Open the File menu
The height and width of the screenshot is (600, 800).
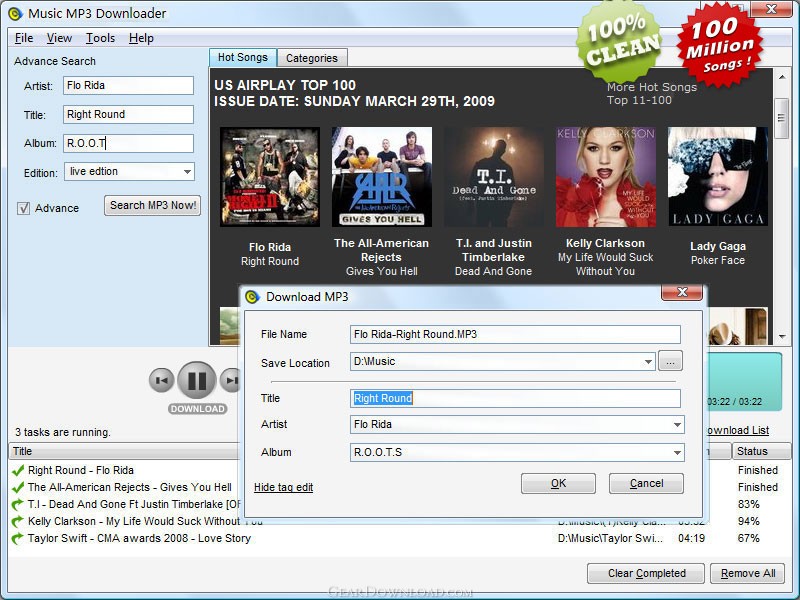24,38
